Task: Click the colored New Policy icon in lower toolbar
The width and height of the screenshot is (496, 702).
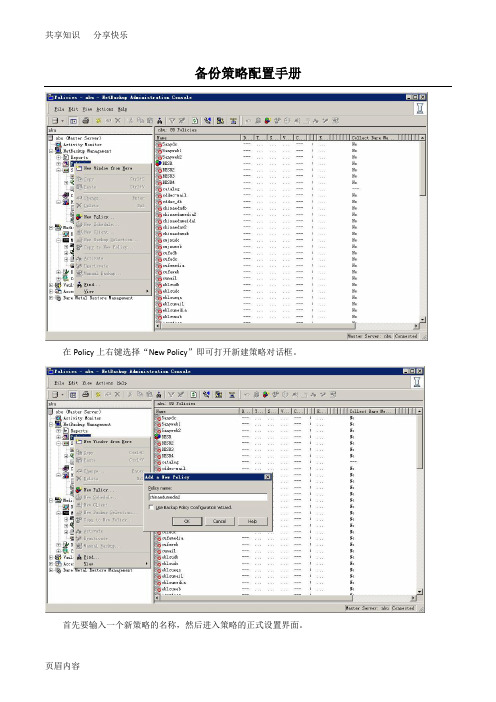Action: click(267, 394)
